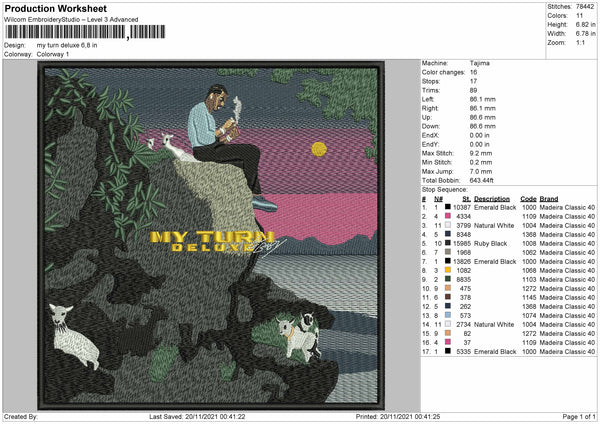Click the Code column header

pos(528,199)
